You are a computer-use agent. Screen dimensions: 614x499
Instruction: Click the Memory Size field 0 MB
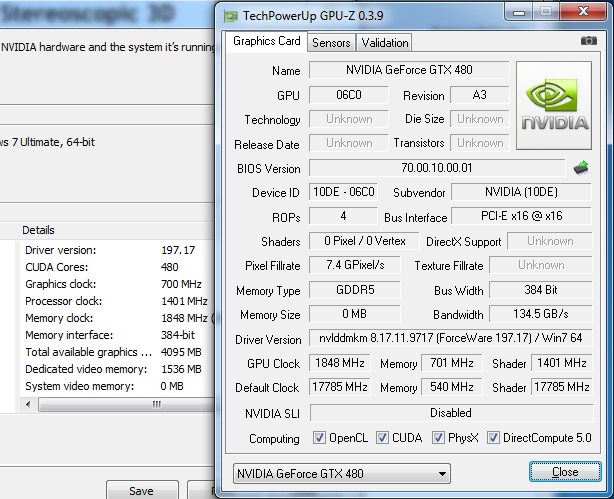tap(355, 314)
